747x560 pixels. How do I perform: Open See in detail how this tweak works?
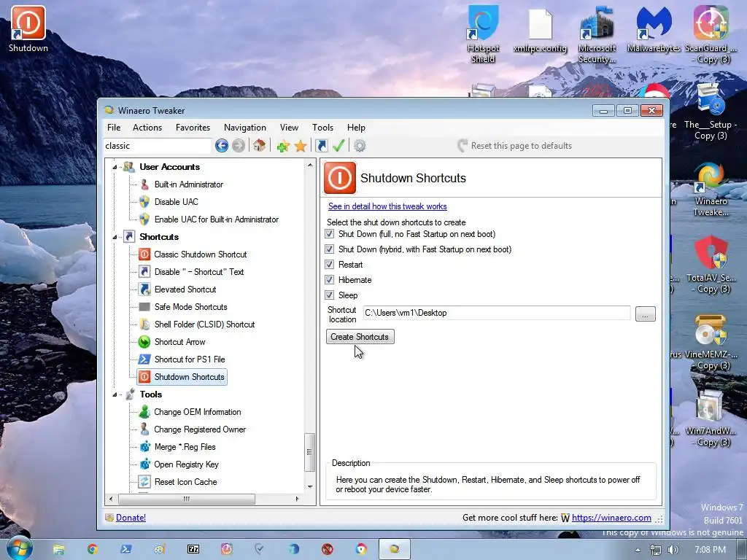[x=387, y=206]
